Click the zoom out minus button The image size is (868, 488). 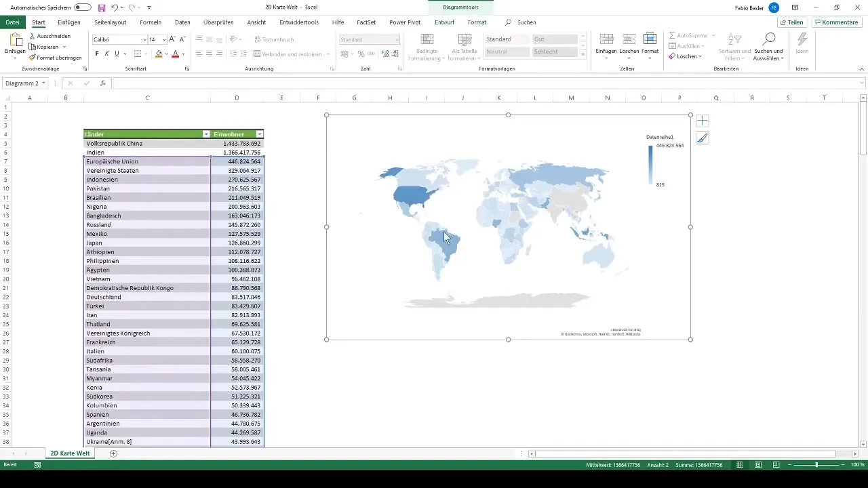[x=790, y=465]
